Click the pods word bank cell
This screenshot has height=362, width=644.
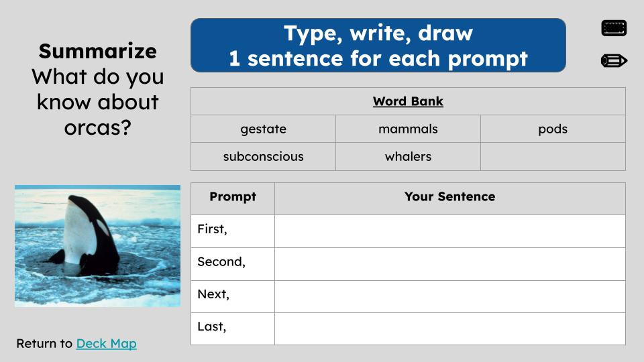(553, 129)
